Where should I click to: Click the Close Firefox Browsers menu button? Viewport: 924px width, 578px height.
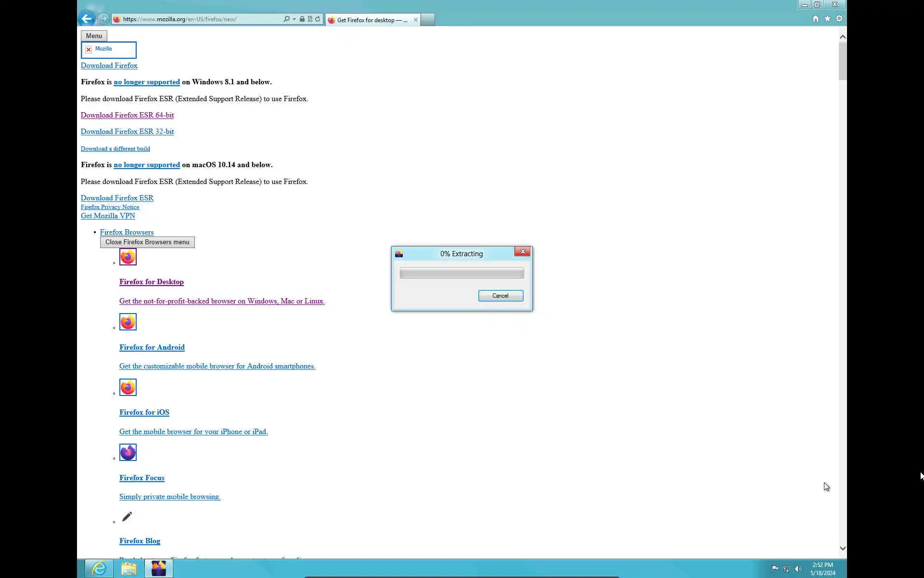click(x=147, y=242)
